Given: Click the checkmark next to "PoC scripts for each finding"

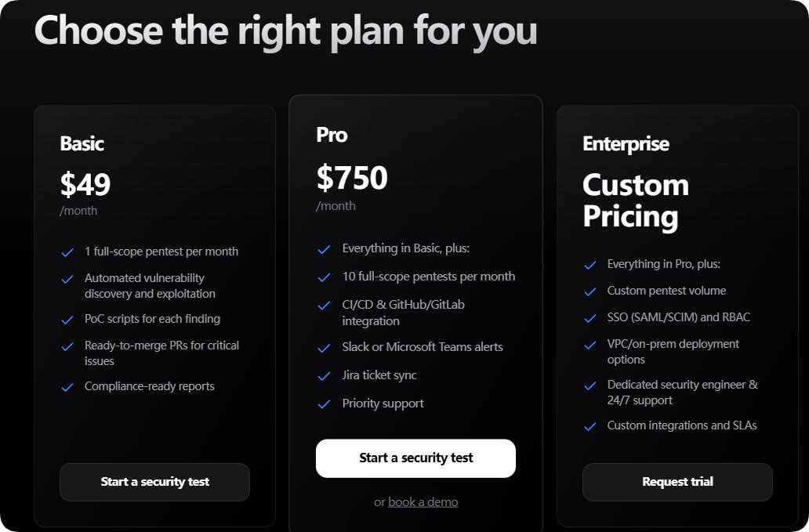Looking at the screenshot, I should click(67, 319).
